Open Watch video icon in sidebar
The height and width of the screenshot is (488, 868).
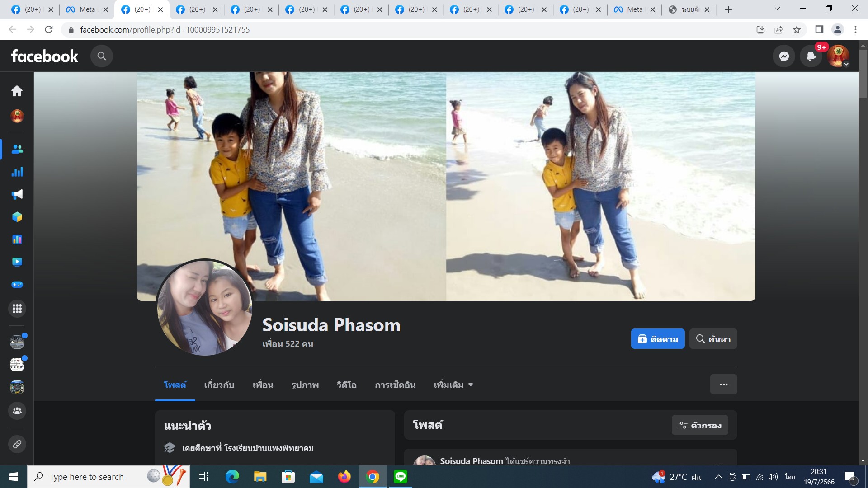coord(17,262)
